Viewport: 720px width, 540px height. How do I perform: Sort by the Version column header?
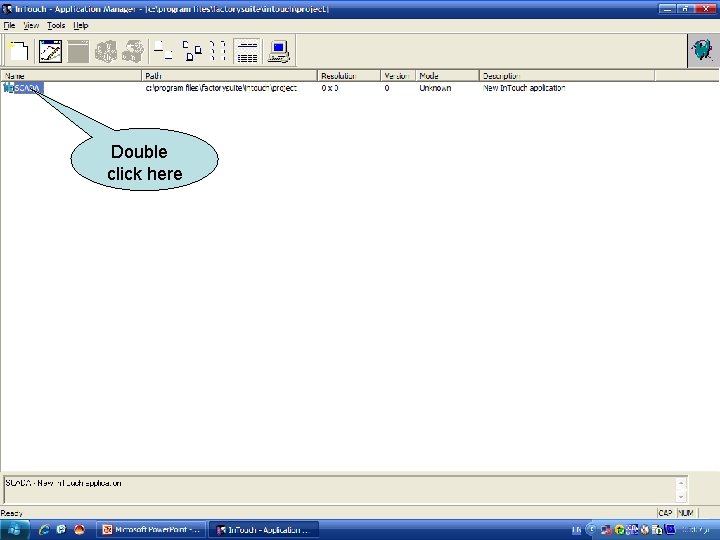click(x=398, y=76)
